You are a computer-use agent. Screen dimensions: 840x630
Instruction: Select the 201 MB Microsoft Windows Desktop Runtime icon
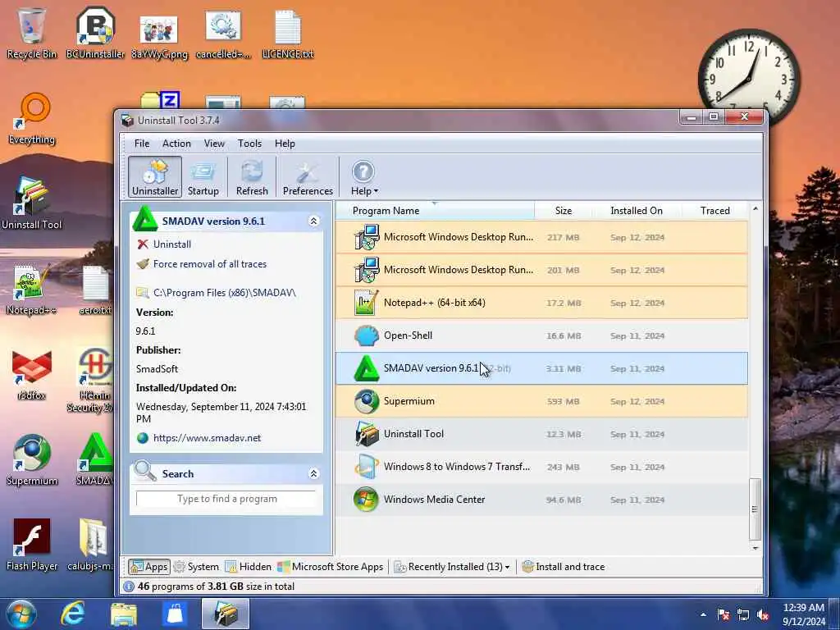pos(367,270)
